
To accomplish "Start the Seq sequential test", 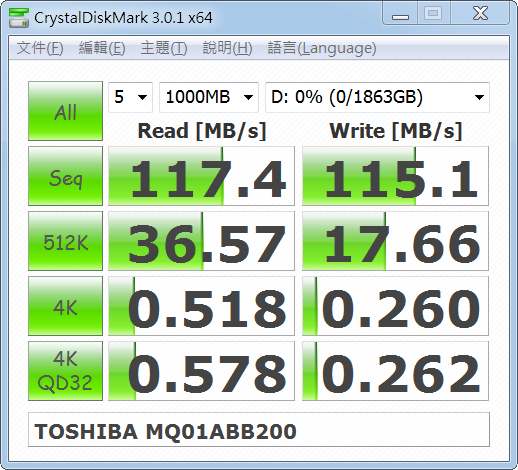I will (x=65, y=176).
